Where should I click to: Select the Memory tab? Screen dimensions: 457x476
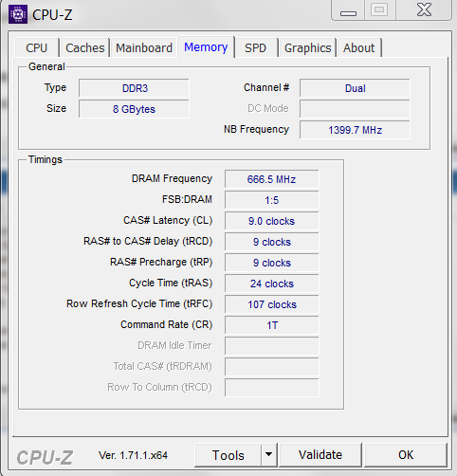206,47
